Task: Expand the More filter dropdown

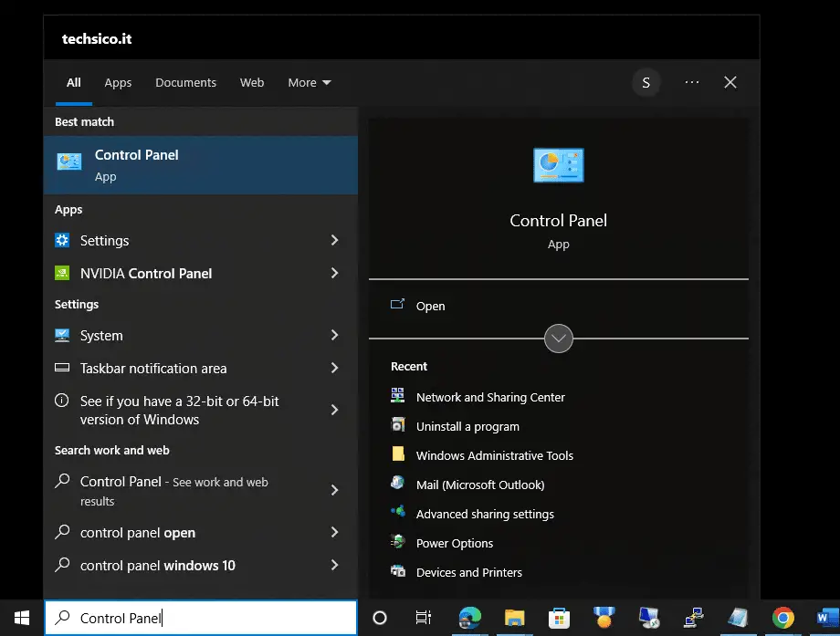Action: point(310,82)
